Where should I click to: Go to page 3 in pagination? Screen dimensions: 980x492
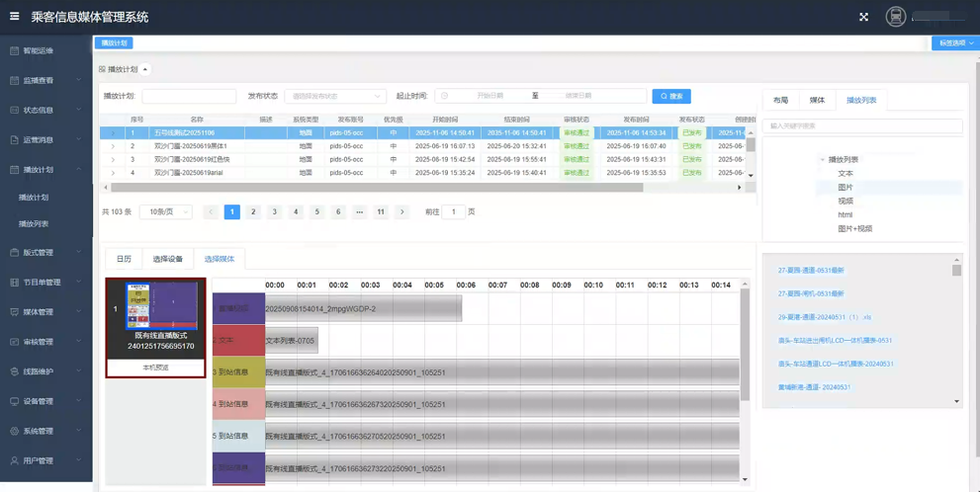(x=274, y=212)
